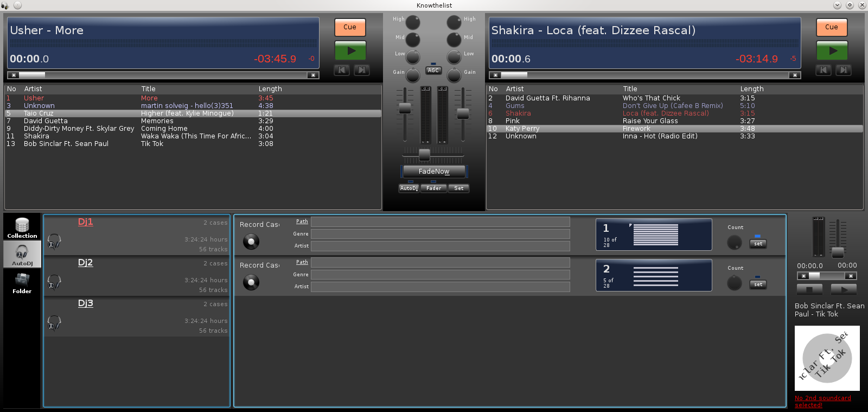The image size is (868, 412).
Task: Click the Path label of first record case
Action: (x=302, y=221)
